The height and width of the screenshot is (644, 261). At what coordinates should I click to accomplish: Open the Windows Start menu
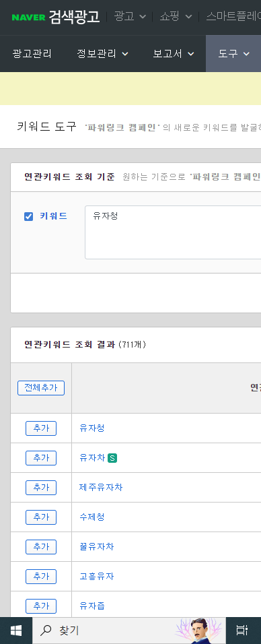point(16,631)
